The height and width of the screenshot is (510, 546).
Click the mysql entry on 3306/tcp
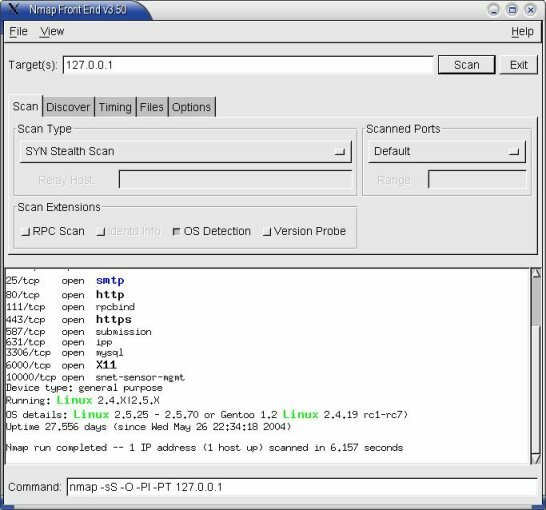point(110,353)
